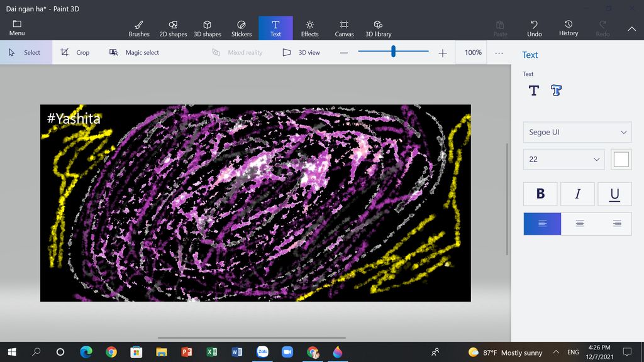The width and height of the screenshot is (644, 362).
Task: Open the font size 22 dropdown
Action: (x=563, y=159)
